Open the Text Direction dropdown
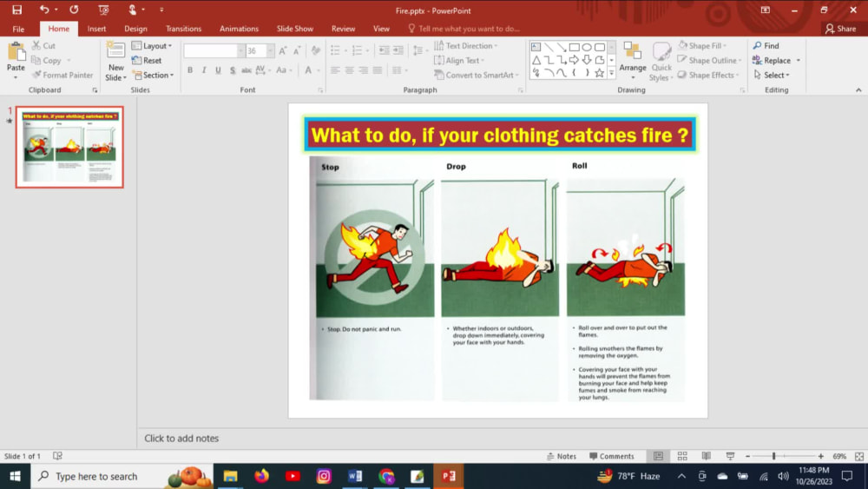868x489 pixels. (x=465, y=45)
